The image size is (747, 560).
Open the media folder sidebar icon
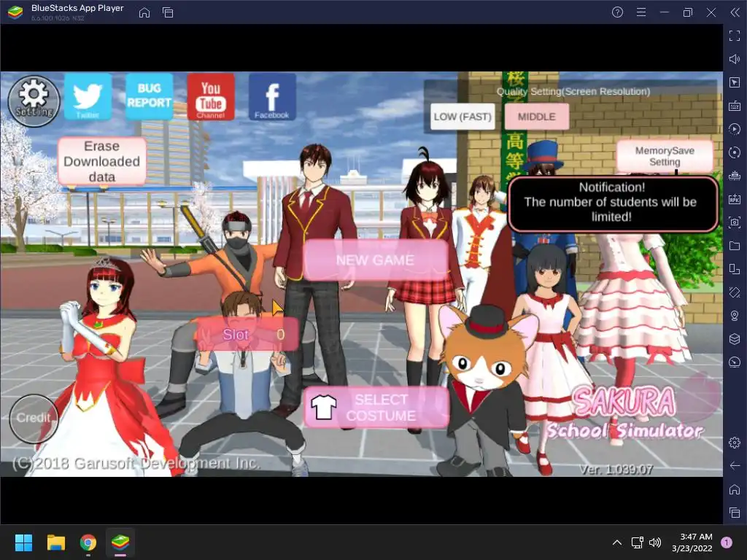point(735,246)
